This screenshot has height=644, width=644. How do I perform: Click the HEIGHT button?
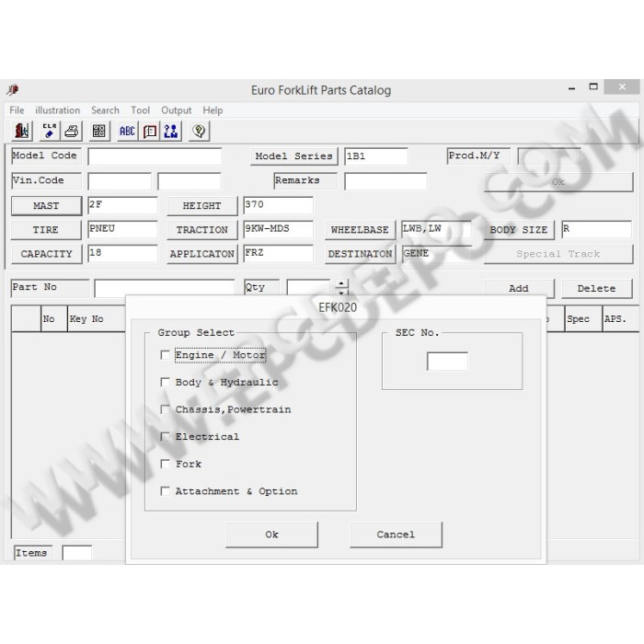point(202,206)
